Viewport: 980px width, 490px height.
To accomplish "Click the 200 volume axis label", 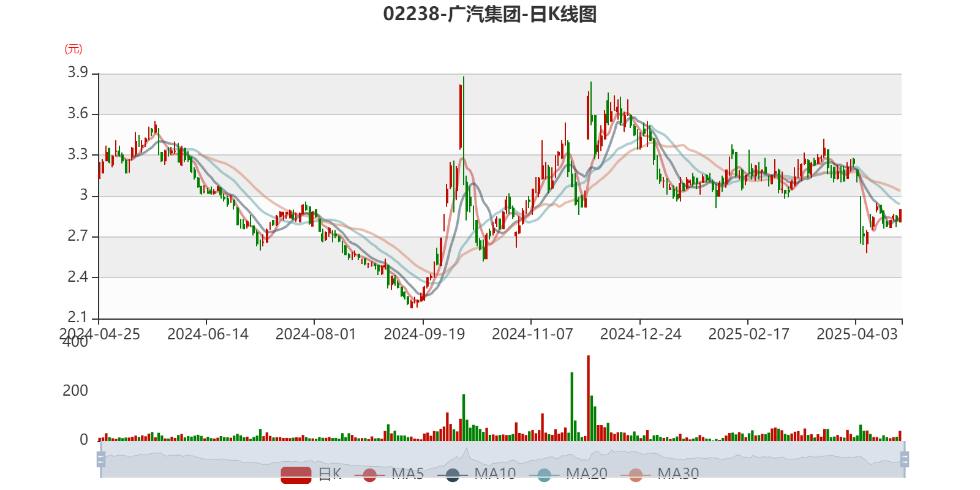I will click(x=75, y=390).
